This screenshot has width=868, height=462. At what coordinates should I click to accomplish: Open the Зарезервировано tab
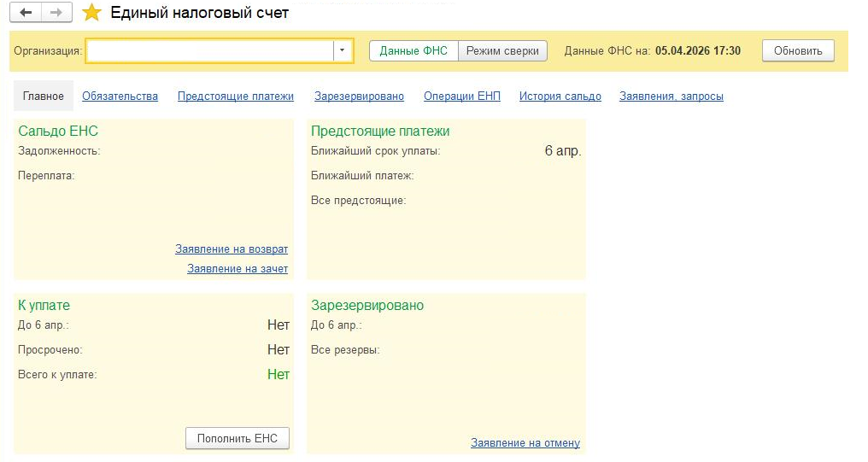(x=359, y=96)
